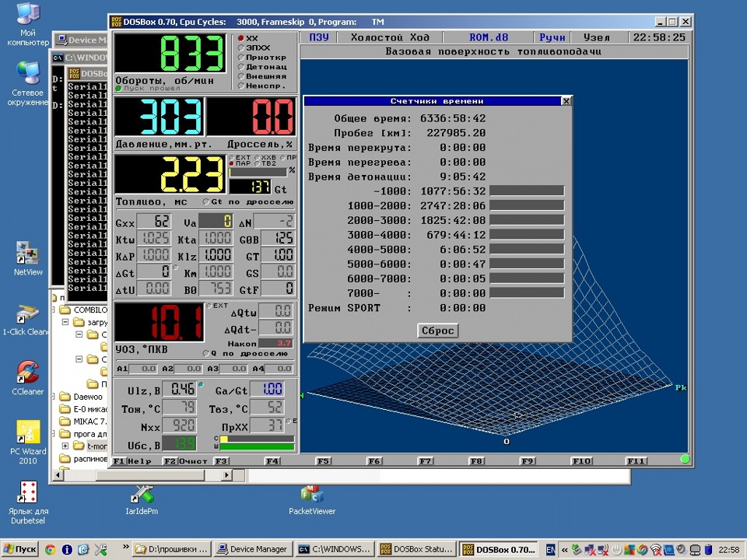Open CCleaner desktop shortcut

pos(27,373)
